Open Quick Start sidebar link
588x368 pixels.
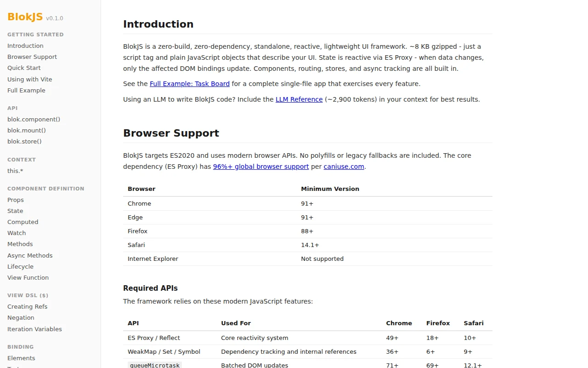coord(24,68)
